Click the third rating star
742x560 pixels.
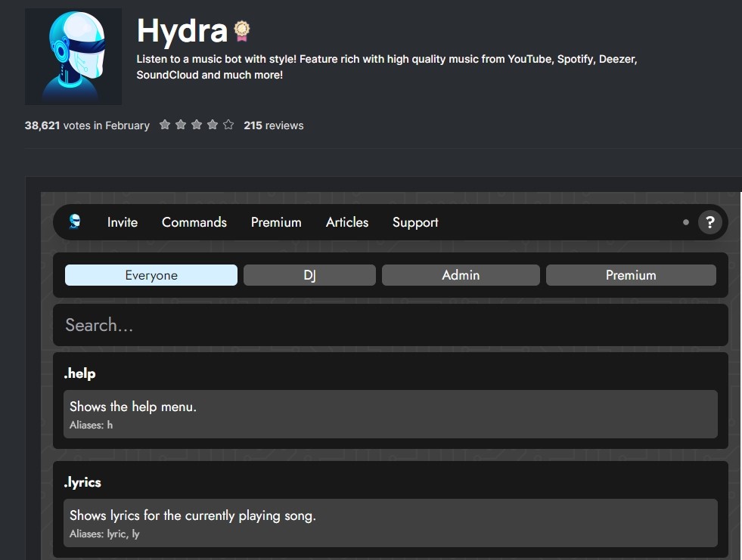coord(197,125)
